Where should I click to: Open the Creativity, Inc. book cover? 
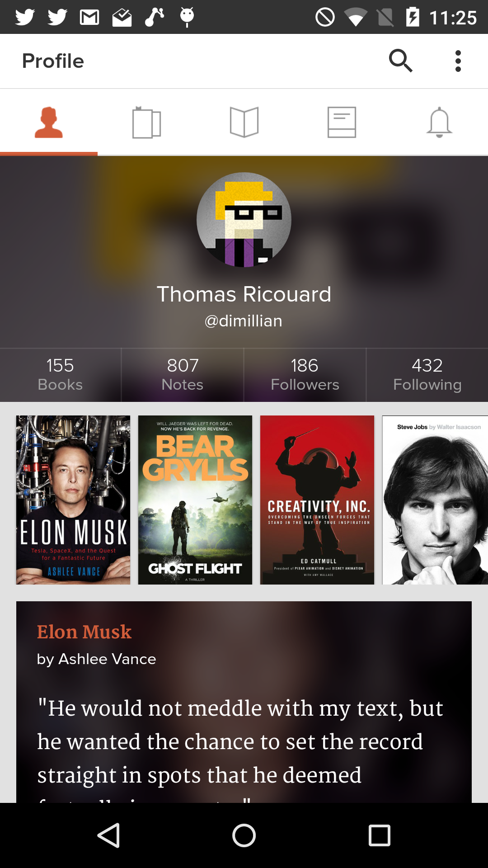(x=317, y=500)
